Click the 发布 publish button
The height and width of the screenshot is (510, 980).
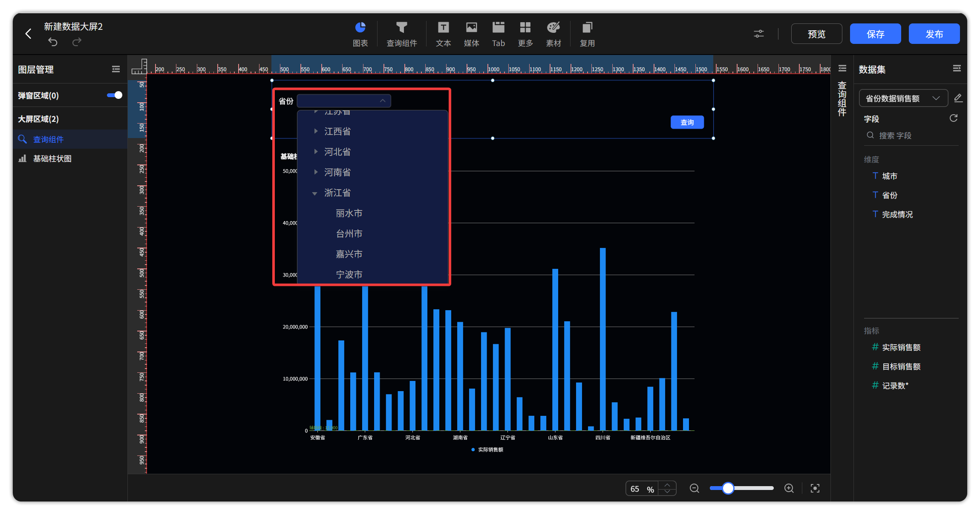click(x=934, y=34)
